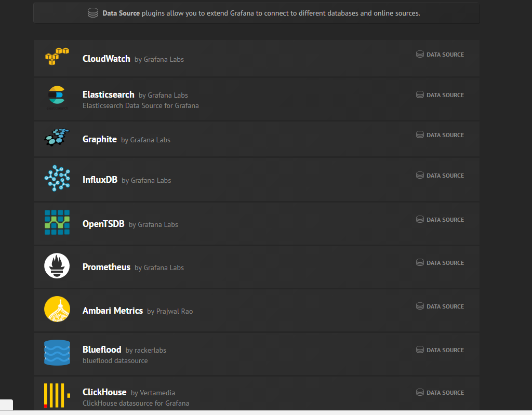Open the Elasticsearch plugin link
This screenshot has width=532, height=415.
pos(108,95)
